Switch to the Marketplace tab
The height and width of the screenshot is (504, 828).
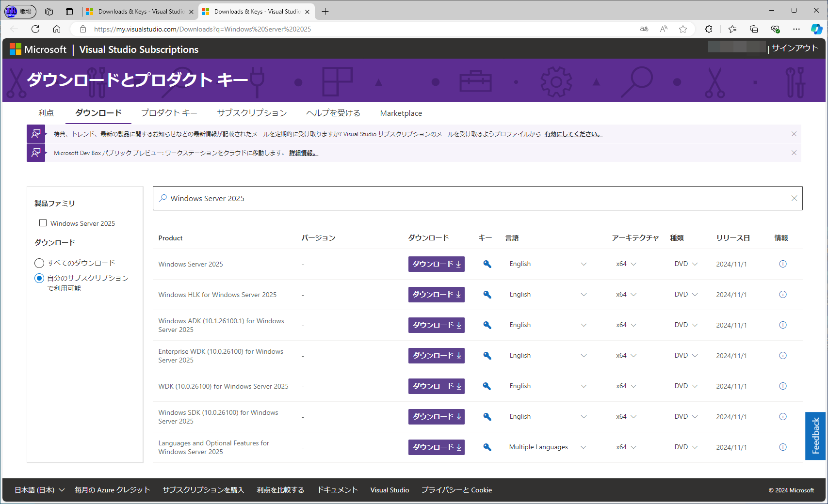click(x=401, y=113)
